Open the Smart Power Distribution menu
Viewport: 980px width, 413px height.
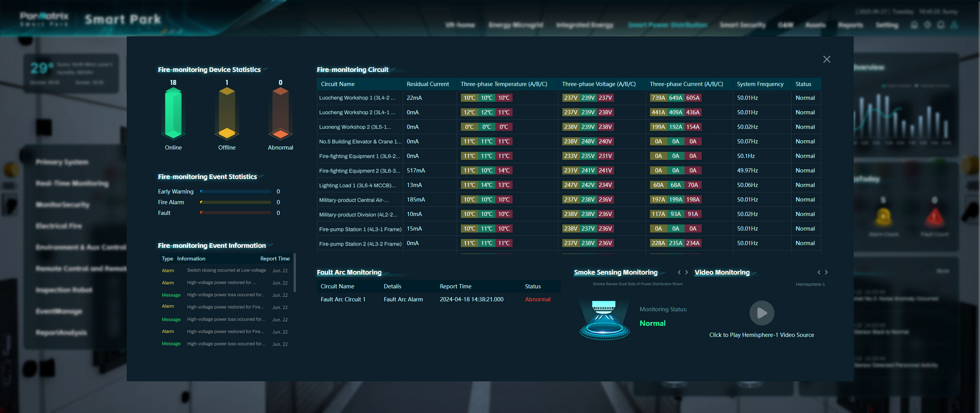click(x=668, y=25)
